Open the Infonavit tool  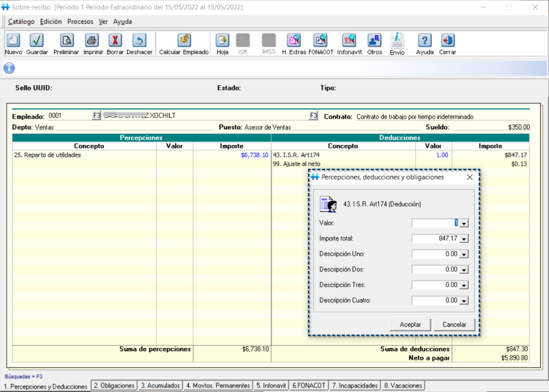(349, 43)
